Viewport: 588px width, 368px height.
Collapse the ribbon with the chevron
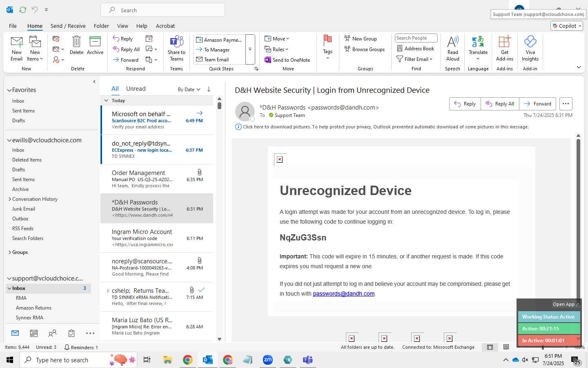(x=579, y=67)
